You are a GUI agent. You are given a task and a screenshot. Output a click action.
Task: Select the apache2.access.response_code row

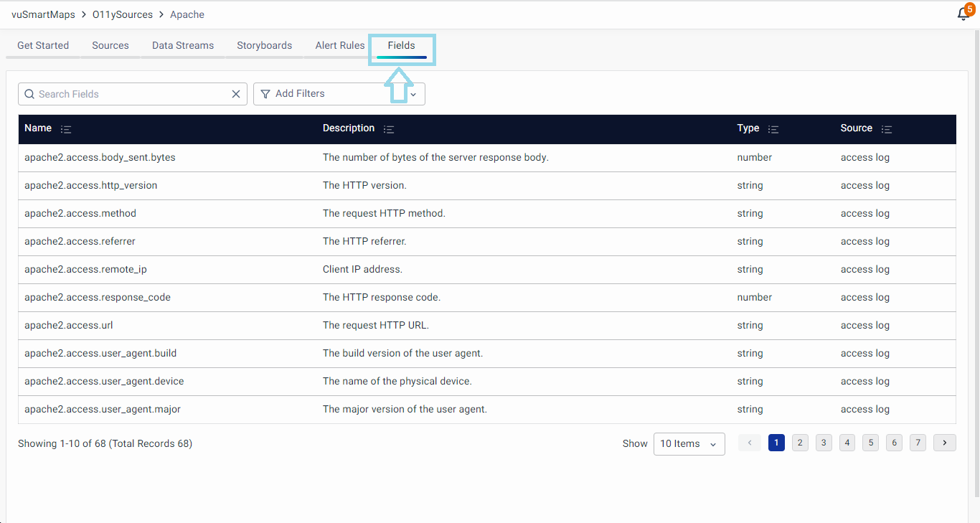[98, 297]
